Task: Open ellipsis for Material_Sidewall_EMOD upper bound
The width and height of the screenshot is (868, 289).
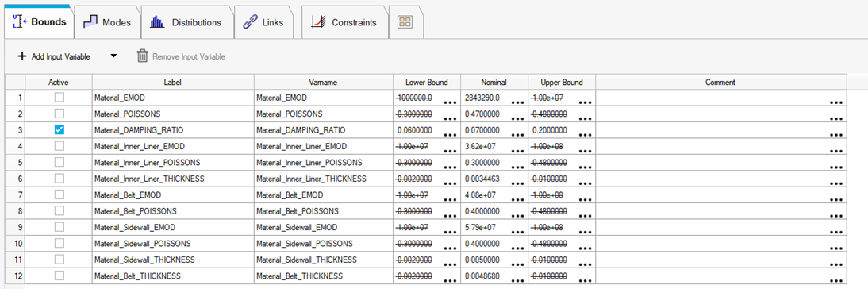Action: [586, 232]
